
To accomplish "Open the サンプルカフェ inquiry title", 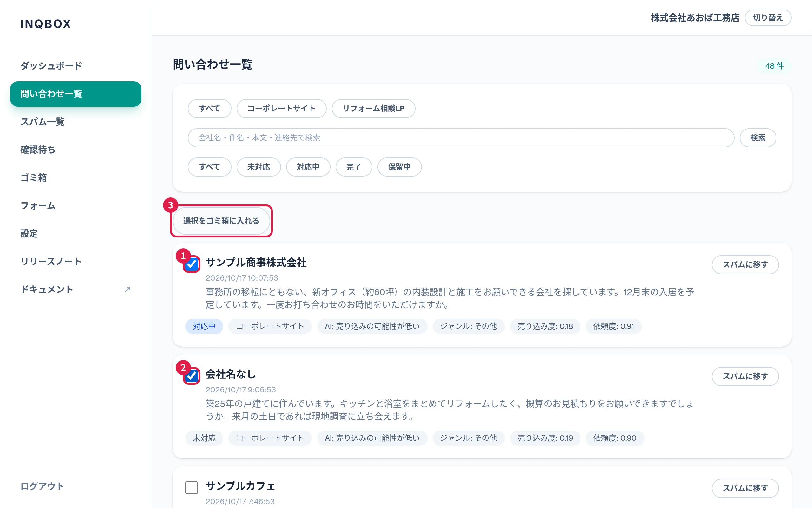I will (x=240, y=486).
